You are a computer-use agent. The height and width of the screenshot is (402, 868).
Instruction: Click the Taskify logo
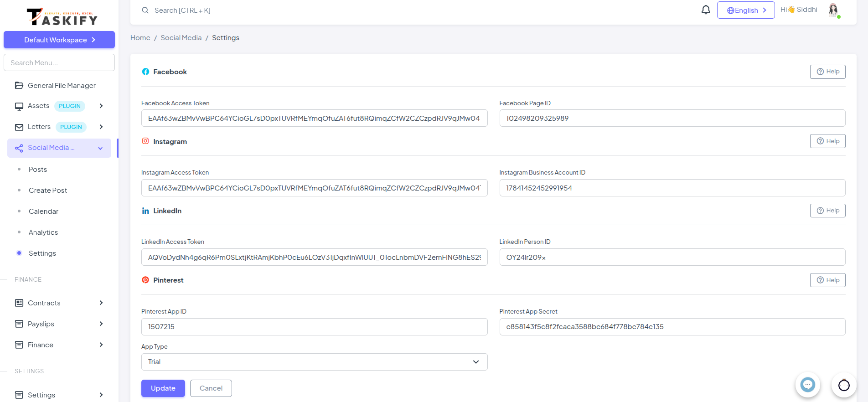click(62, 17)
